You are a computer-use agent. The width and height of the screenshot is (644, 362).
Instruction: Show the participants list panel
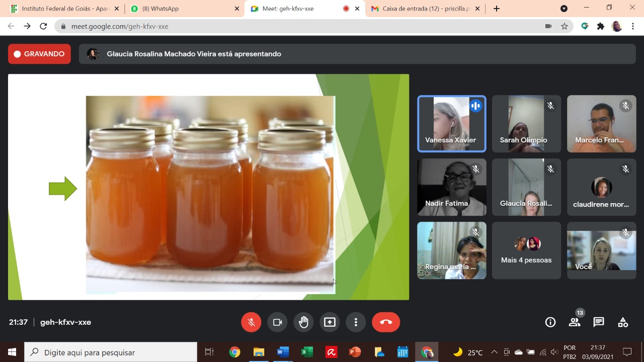tap(575, 322)
